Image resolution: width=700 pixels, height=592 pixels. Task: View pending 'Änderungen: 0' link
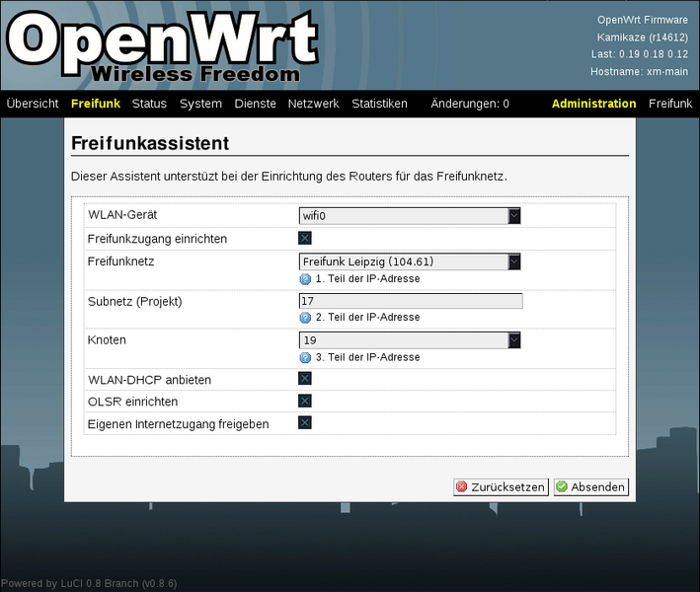tap(470, 104)
